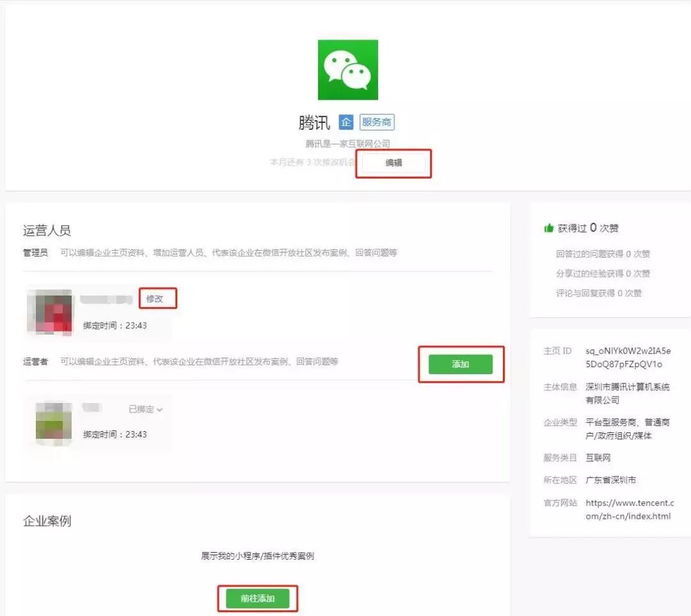The height and width of the screenshot is (616, 691).
Task: Click the operator's blurred name
Action: (91, 407)
